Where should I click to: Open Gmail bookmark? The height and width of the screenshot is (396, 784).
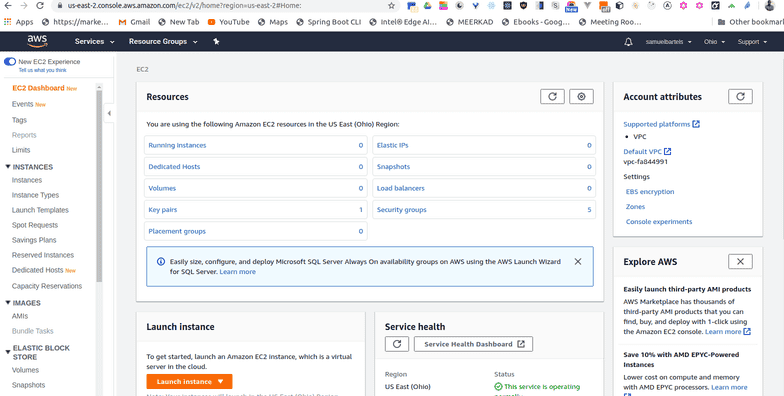pos(134,22)
